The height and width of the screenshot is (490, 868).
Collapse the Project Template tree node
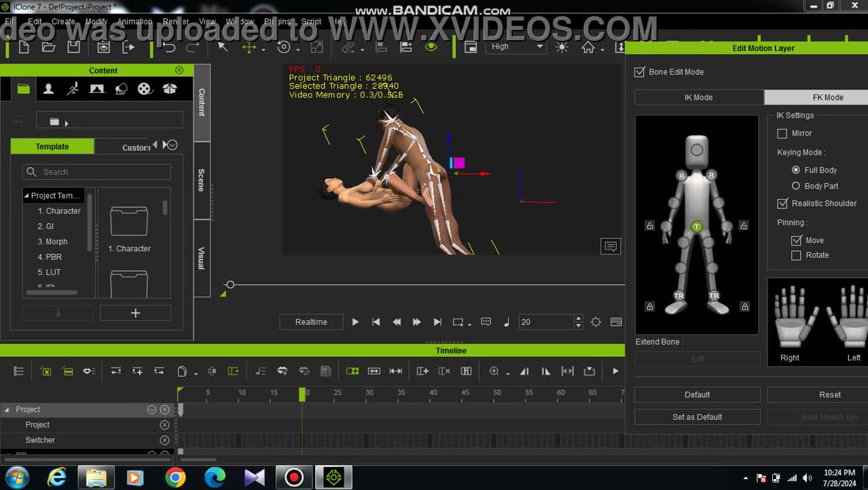pos(26,195)
